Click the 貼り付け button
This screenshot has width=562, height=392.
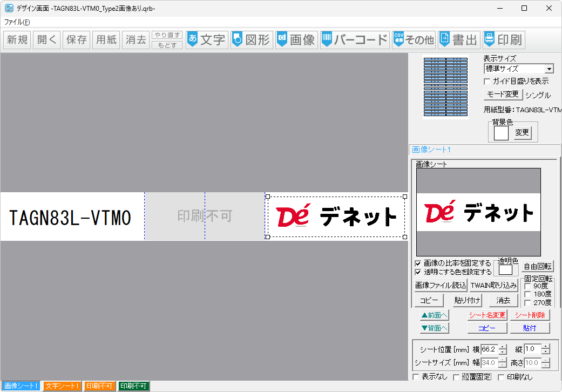466,300
